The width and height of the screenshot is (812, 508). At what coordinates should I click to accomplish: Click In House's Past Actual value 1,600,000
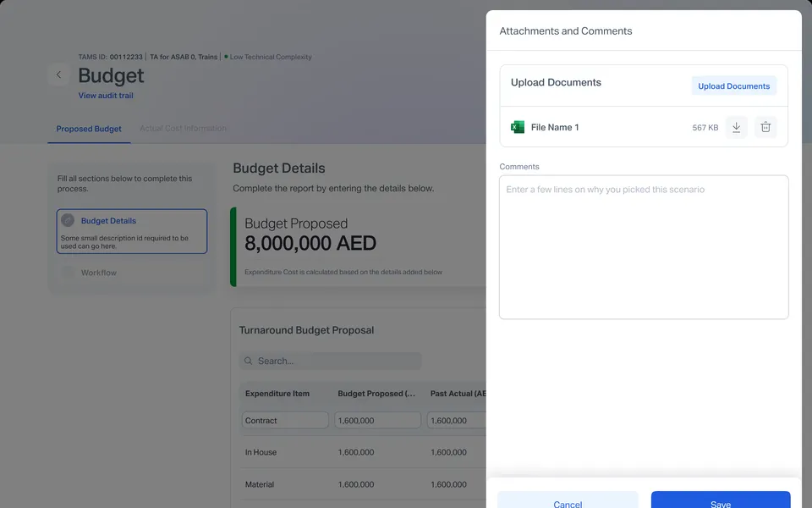tap(448, 452)
